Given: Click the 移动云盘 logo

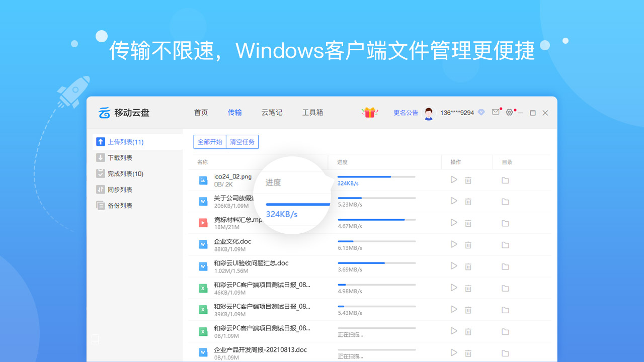Looking at the screenshot, I should (x=124, y=113).
